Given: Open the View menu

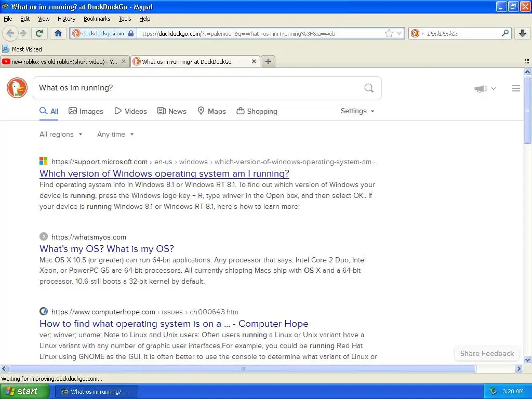Looking at the screenshot, I should pos(44,19).
